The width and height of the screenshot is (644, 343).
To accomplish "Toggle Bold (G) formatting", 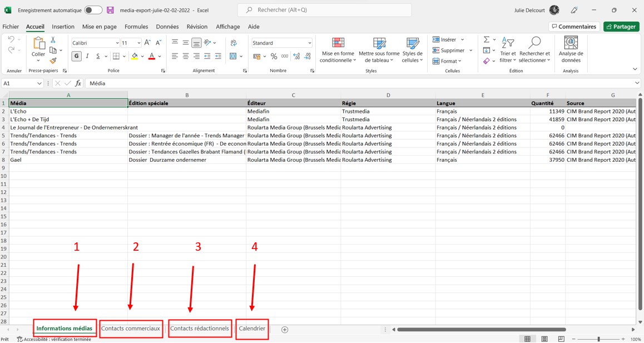I will tap(76, 56).
